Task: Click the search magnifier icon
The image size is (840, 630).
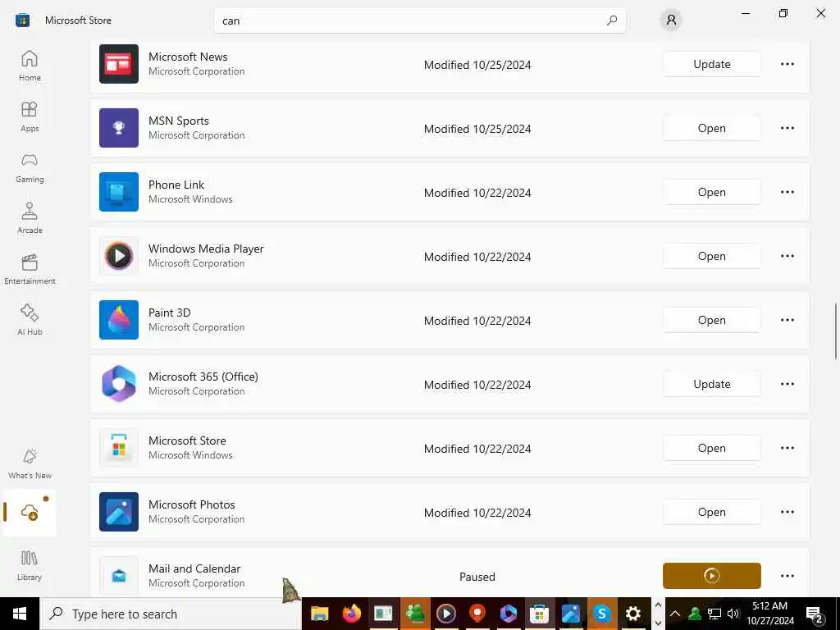Action: tap(612, 21)
